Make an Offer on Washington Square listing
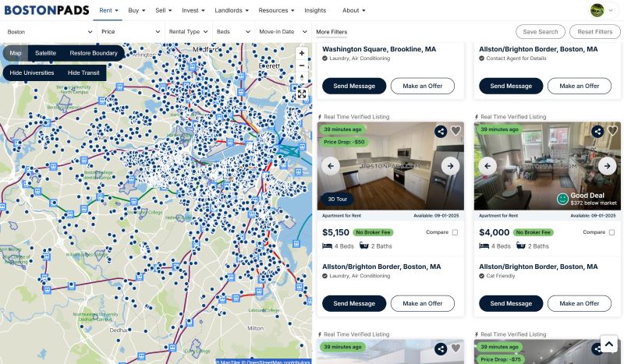 tap(423, 86)
